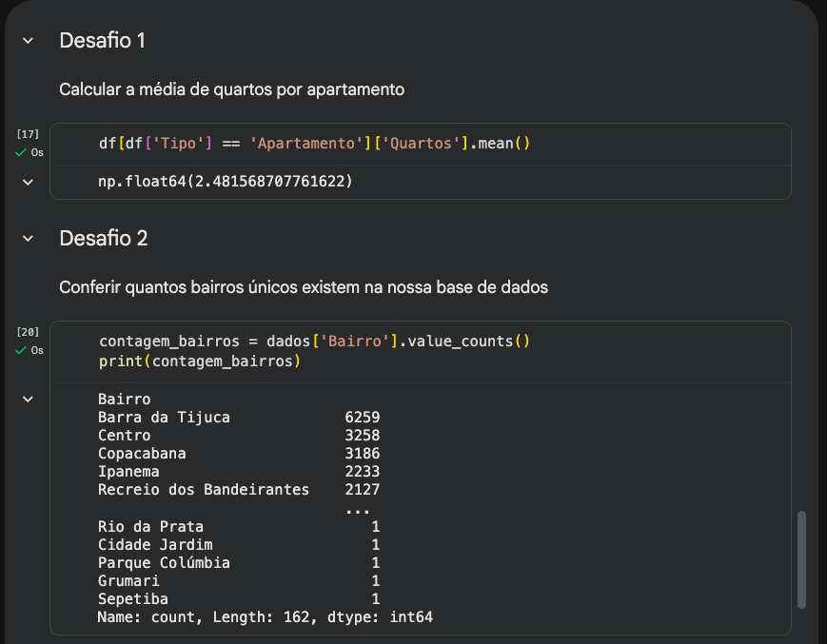Click the 'Conferir quantos bairros únicos' text cell
The image size is (827, 644).
pos(303,286)
